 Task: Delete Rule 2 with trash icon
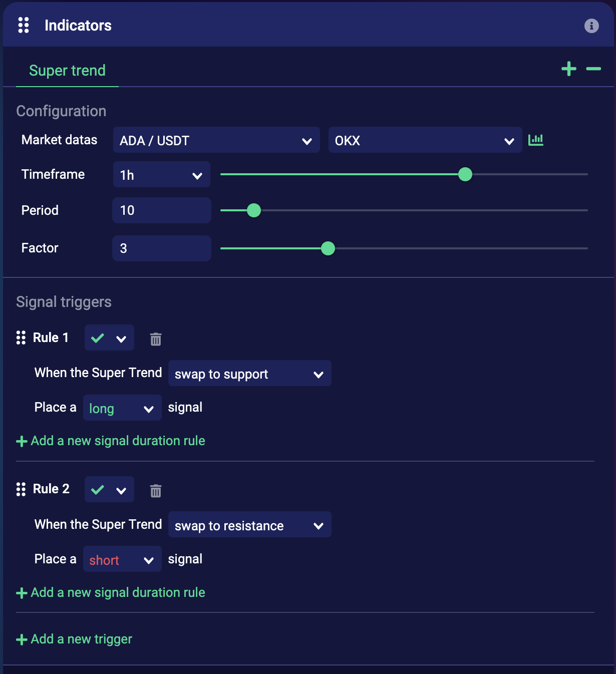(x=156, y=491)
